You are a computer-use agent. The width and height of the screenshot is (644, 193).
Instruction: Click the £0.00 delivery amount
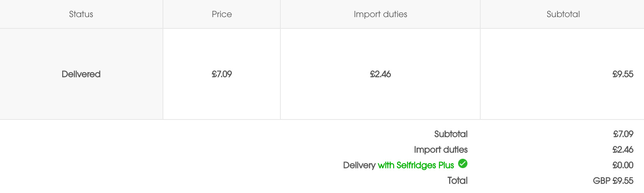[623, 165]
